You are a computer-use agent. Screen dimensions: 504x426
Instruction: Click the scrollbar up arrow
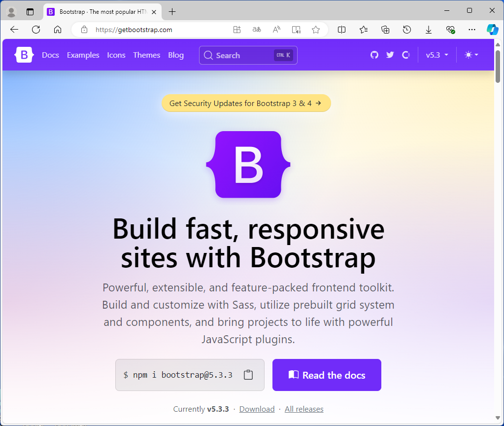(x=498, y=45)
